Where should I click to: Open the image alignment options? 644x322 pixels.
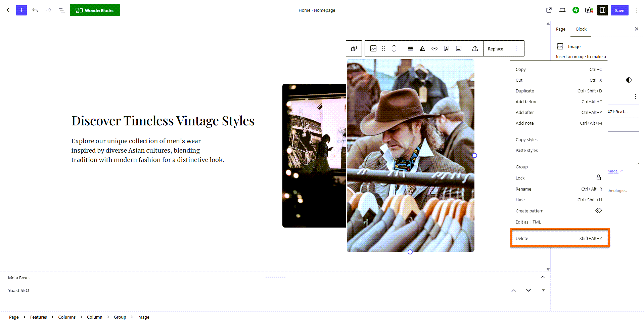coord(410,48)
